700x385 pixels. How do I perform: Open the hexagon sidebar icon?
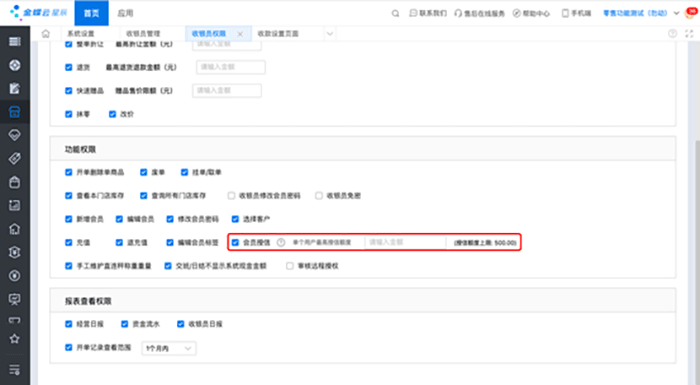pyautogui.click(x=14, y=252)
